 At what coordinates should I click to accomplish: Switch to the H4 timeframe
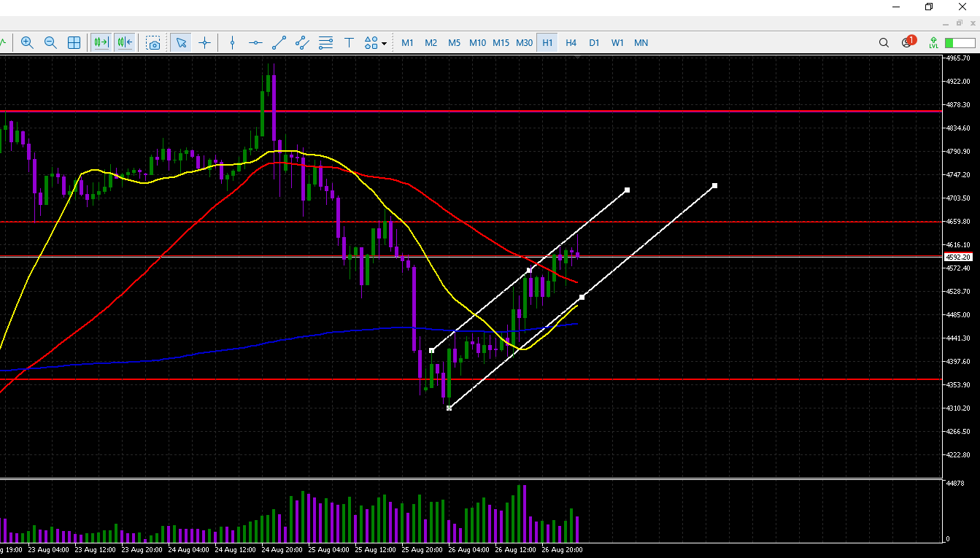(x=571, y=43)
